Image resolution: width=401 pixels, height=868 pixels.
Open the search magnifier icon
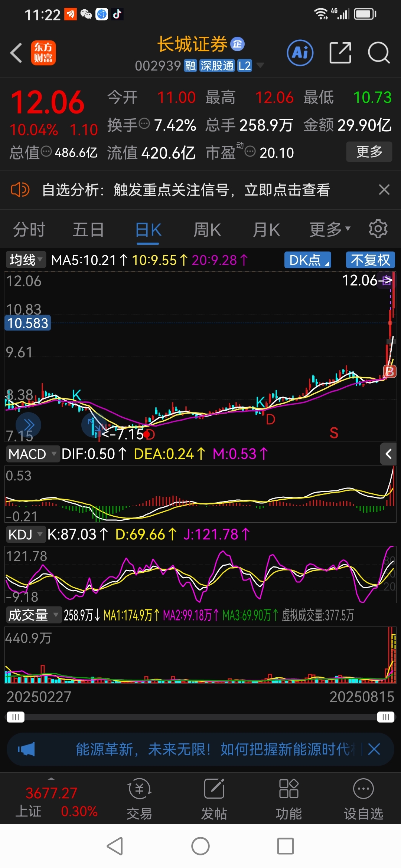coord(379,53)
